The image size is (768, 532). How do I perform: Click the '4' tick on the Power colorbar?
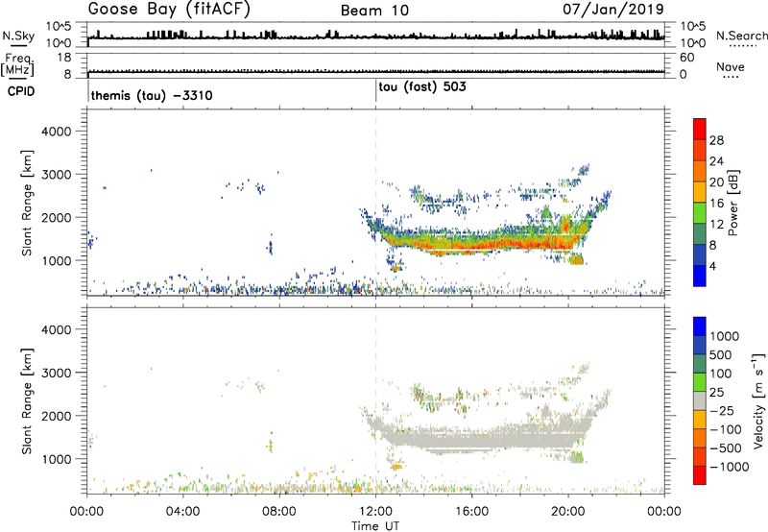[712, 266]
